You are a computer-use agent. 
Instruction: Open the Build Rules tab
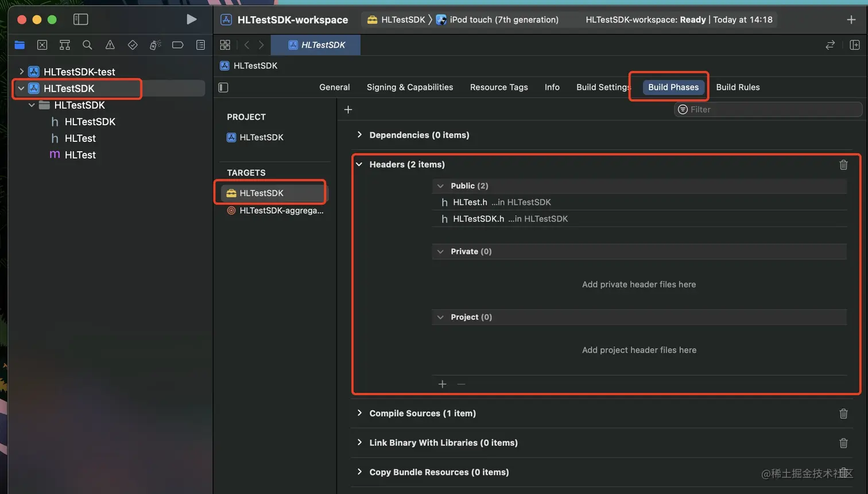[x=738, y=87]
